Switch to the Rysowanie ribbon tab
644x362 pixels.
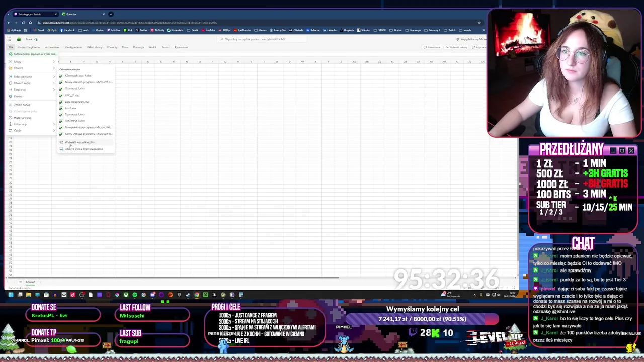[x=181, y=47]
